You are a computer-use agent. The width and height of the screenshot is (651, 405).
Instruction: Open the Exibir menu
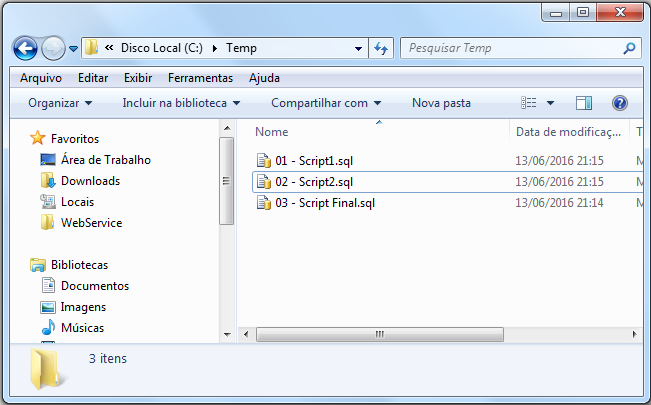138,78
